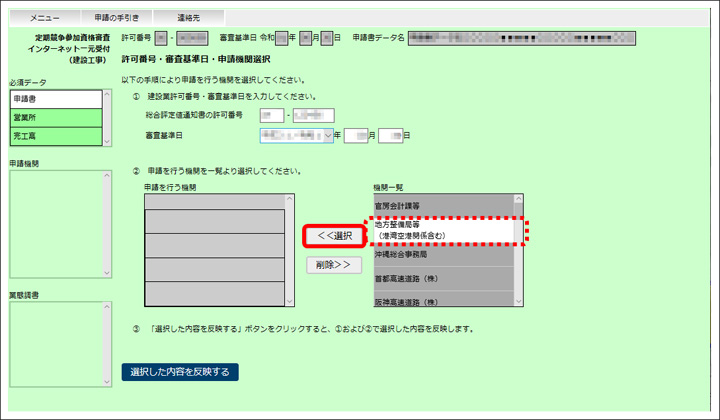The width and height of the screenshot is (720, 420).
Task: Click the 削除>> button
Action: pyautogui.click(x=333, y=265)
